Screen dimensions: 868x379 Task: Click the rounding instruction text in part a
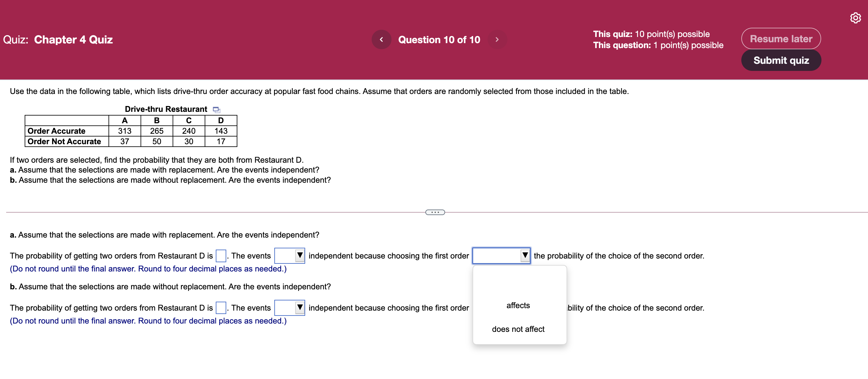tap(148, 268)
